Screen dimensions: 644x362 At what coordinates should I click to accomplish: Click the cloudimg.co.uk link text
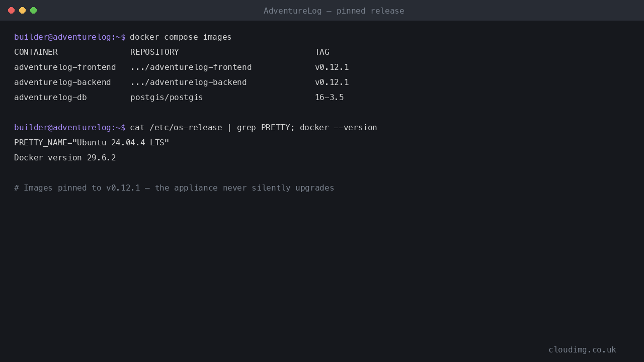(x=582, y=350)
